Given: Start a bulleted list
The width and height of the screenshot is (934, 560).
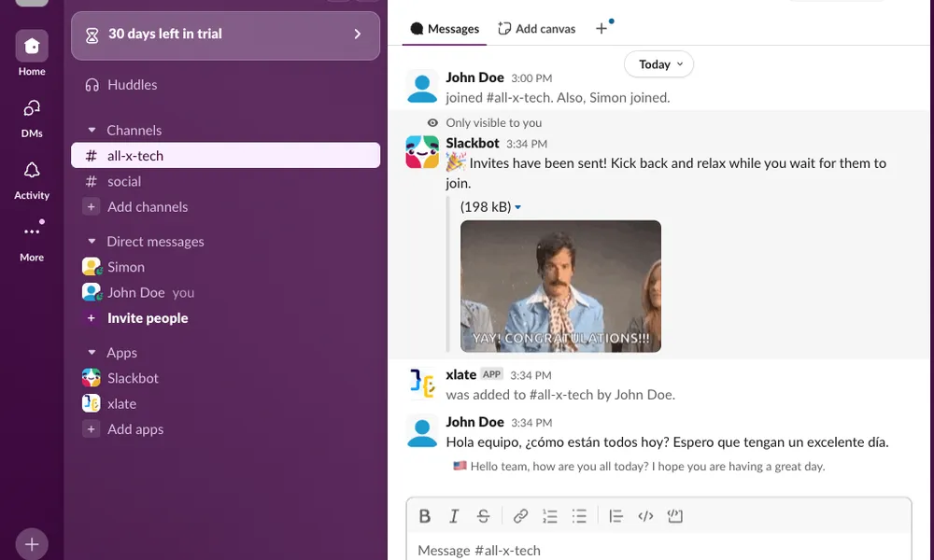Looking at the screenshot, I should (x=579, y=516).
